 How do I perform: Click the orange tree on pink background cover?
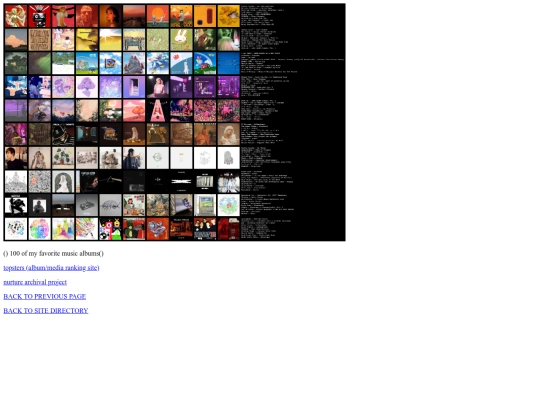tap(134, 111)
